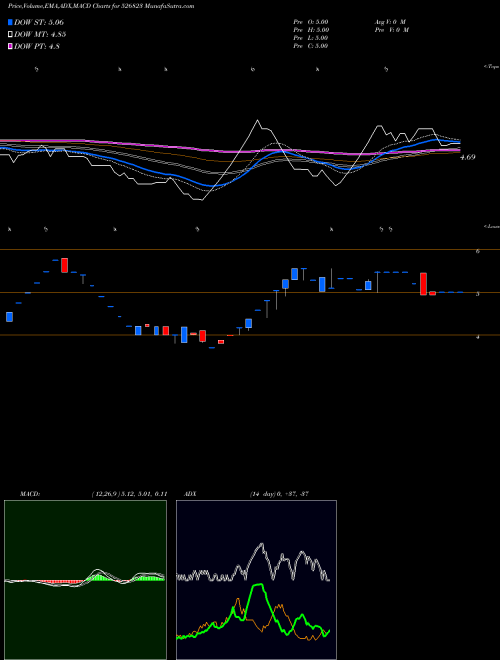Select the DOW ST: 5.06 label
The width and height of the screenshot is (500, 660).
[x=39, y=22]
